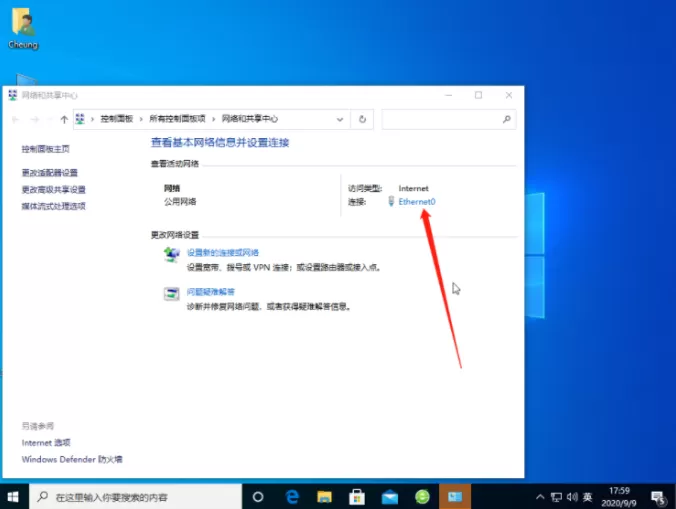The width and height of the screenshot is (676, 509).
Task: Click the troubleshoot problems icon
Action: 172,294
